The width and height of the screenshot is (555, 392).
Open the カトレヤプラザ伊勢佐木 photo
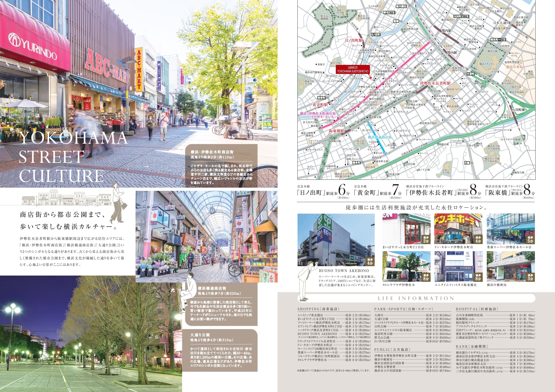pos(406,266)
